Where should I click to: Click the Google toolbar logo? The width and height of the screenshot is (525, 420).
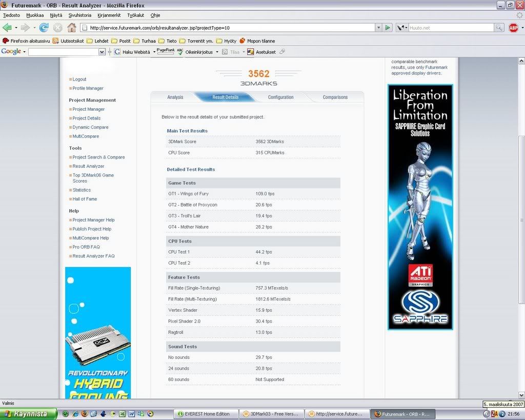11,52
